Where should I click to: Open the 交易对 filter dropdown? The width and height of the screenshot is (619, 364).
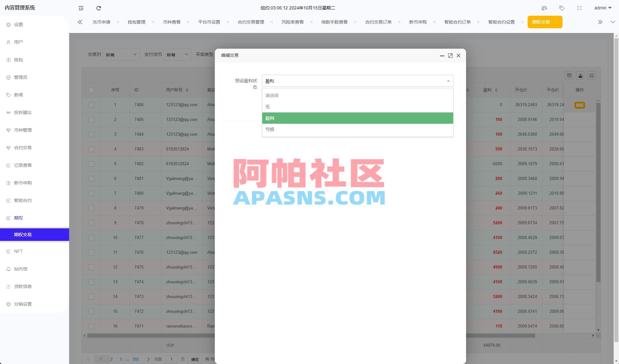[x=121, y=54]
